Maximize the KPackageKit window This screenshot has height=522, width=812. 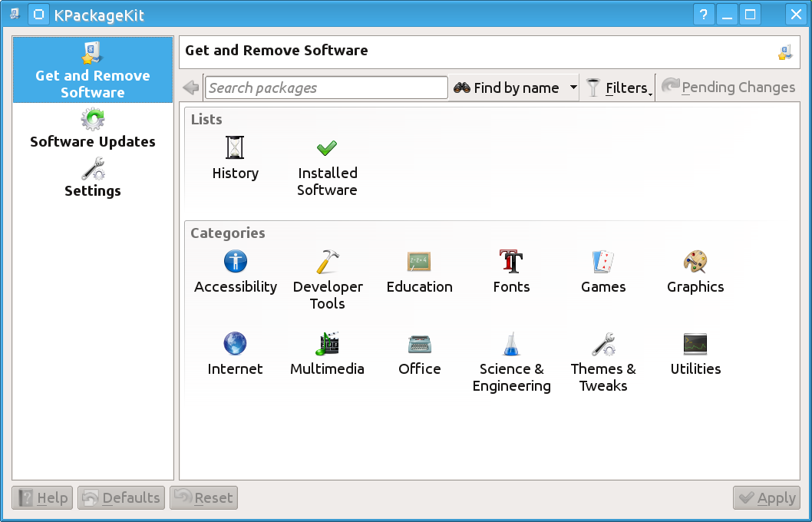point(751,14)
